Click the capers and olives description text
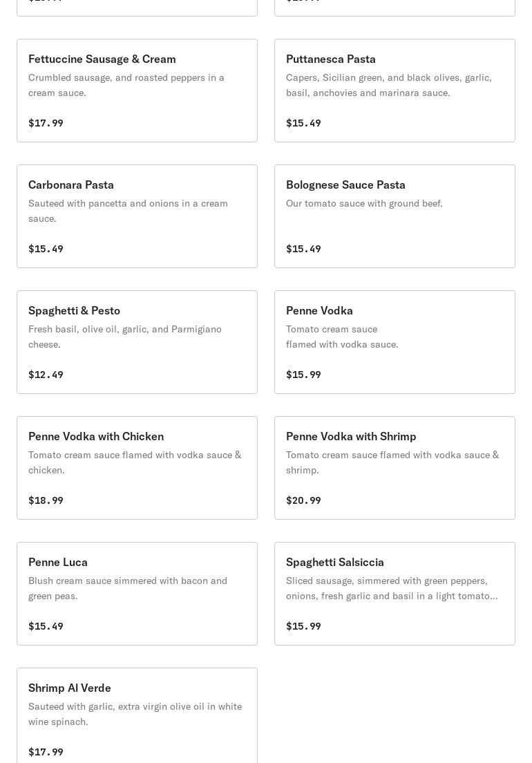 [x=389, y=85]
